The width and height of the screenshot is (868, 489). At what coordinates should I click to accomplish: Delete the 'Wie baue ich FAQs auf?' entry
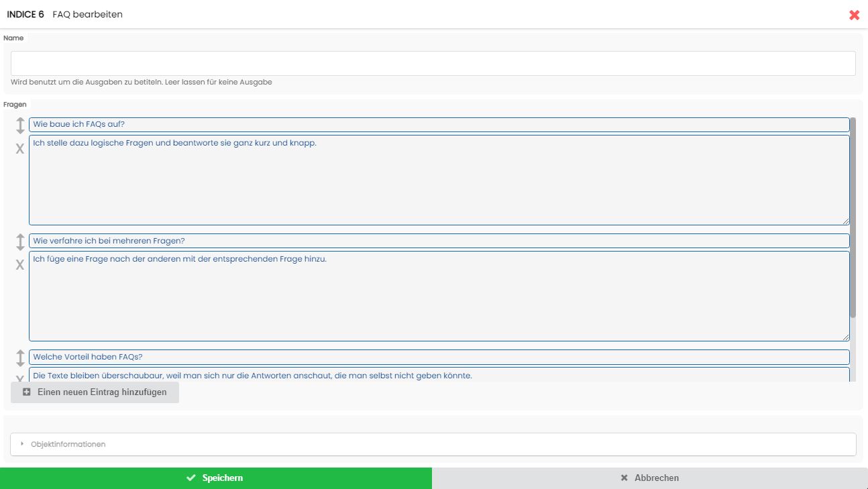pyautogui.click(x=20, y=149)
